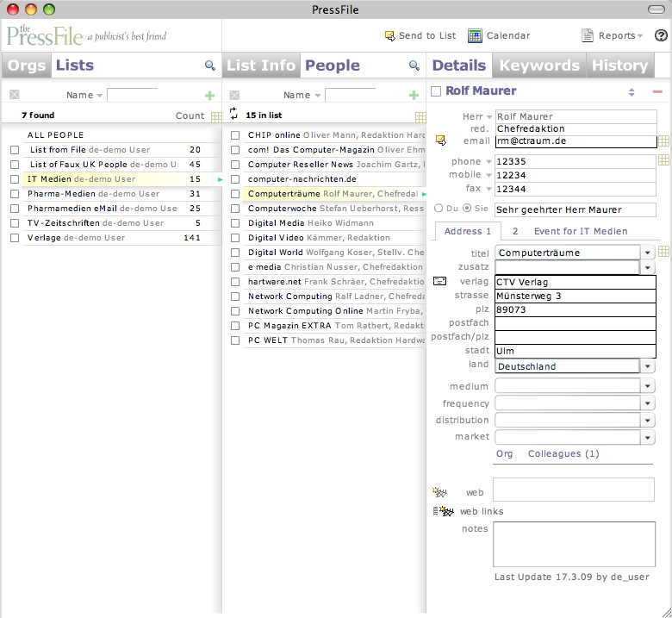The height and width of the screenshot is (618, 672).
Task: Open the Calendar from the toolbar
Action: click(475, 36)
